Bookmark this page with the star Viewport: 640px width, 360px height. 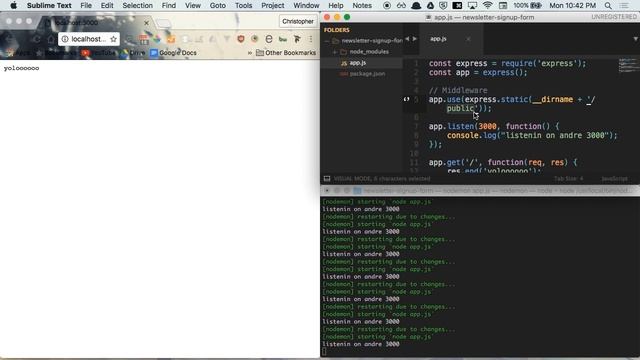(113, 39)
